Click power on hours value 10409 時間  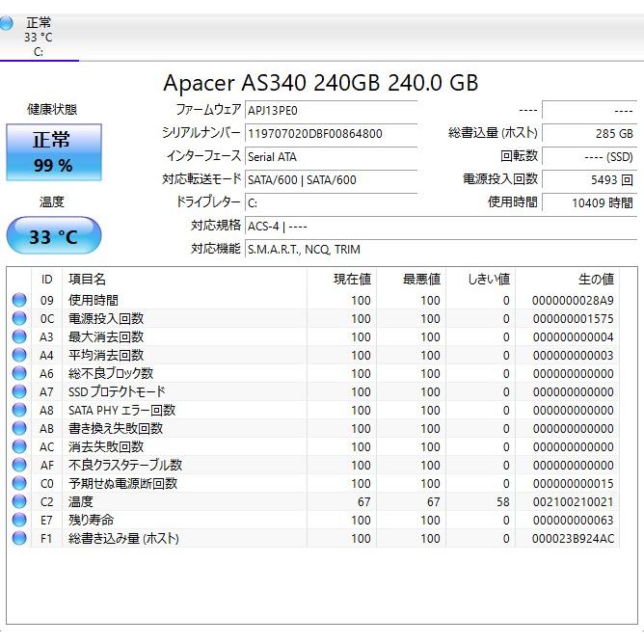(x=589, y=202)
